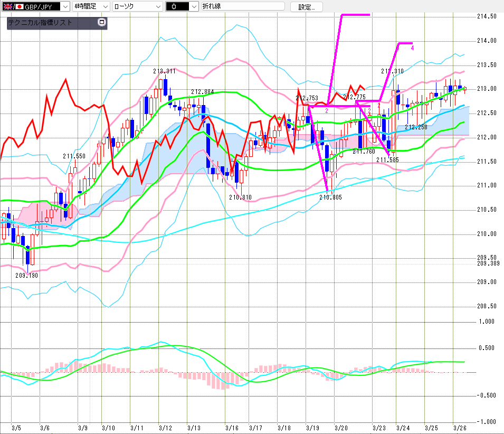Click the 213.311 high price label
The width and height of the screenshot is (504, 434).
point(164,71)
